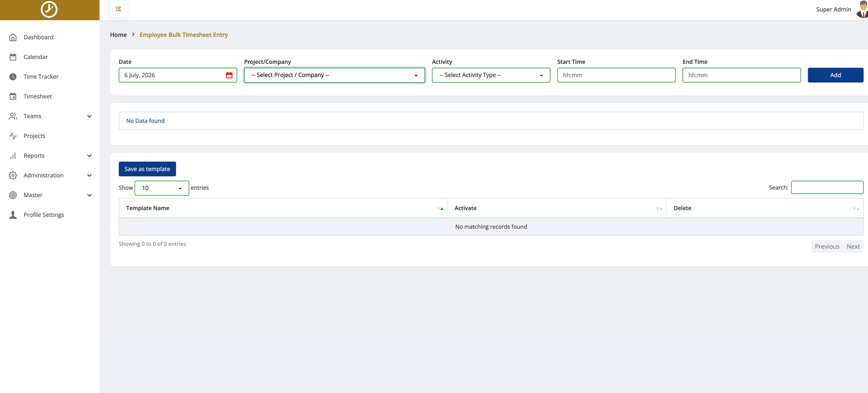
Task: Sort by the Activate column arrows
Action: click(x=659, y=209)
